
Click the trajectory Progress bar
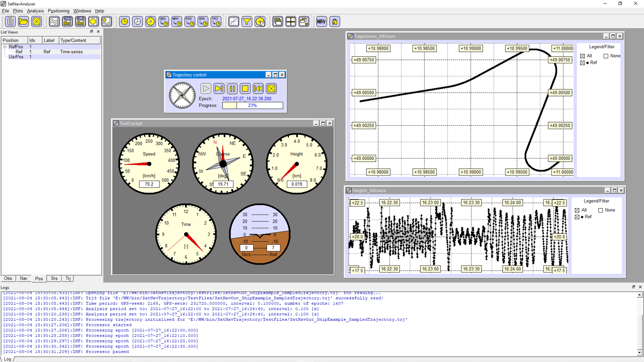(252, 106)
